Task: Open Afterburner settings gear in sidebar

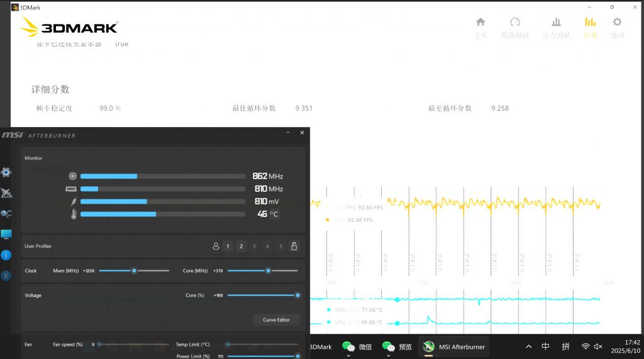Action: click(x=6, y=172)
